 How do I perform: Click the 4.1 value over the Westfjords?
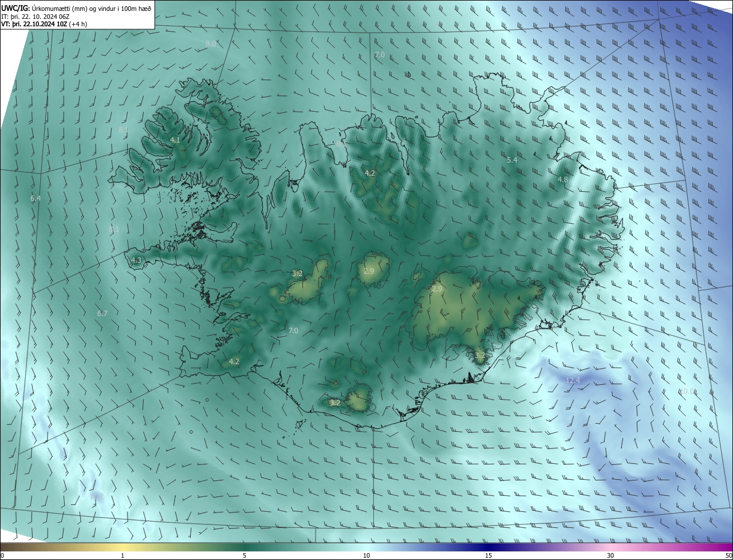pos(175,140)
